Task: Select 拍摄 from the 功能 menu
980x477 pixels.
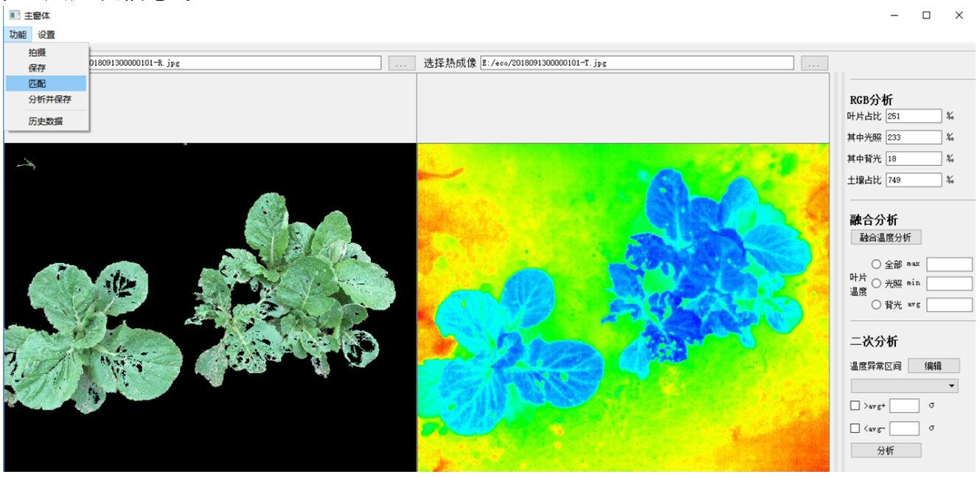Action: coord(37,52)
